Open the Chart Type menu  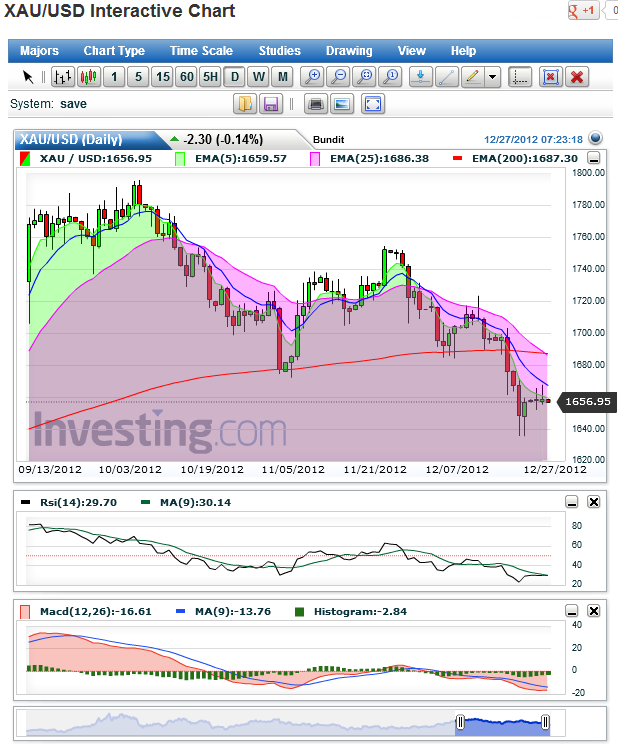(114, 51)
